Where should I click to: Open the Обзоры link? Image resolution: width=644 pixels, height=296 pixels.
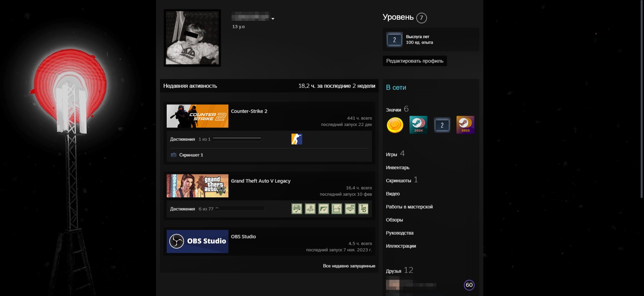pos(394,220)
